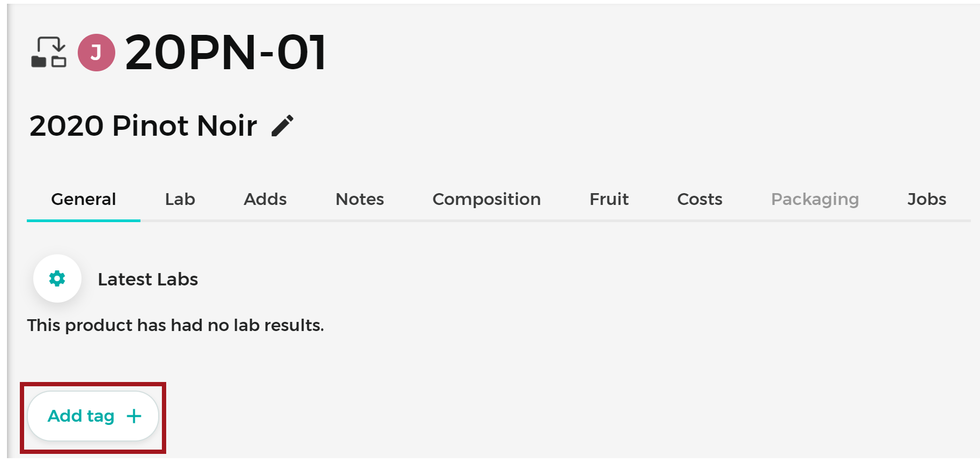This screenshot has height=463, width=980.
Task: Click the Add tag button label
Action: 81,416
